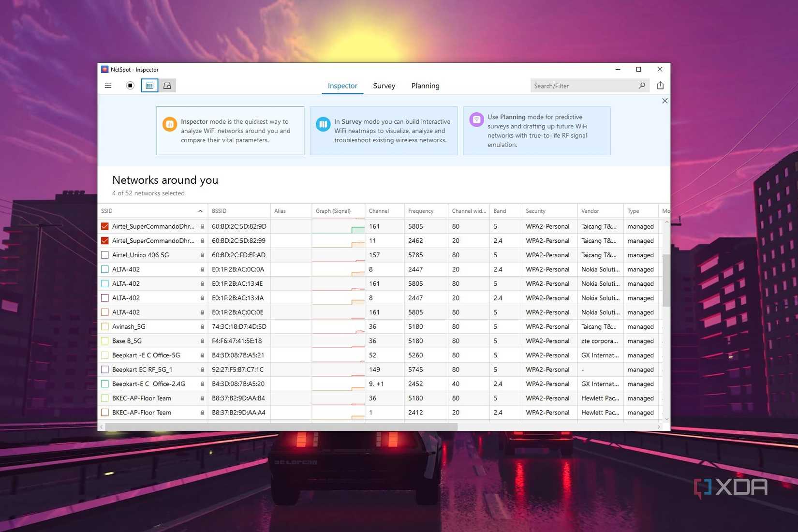Switch to the Planning tab
798x532 pixels.
pos(425,86)
